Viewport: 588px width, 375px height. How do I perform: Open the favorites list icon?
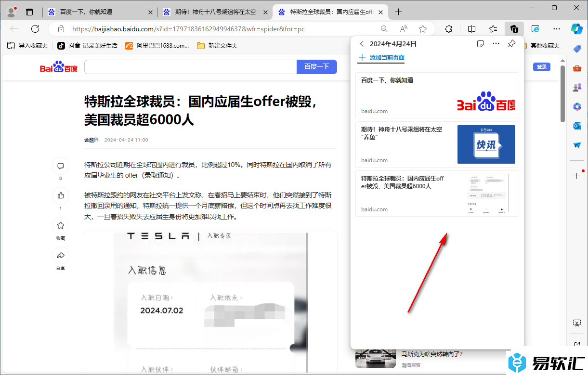(x=493, y=29)
